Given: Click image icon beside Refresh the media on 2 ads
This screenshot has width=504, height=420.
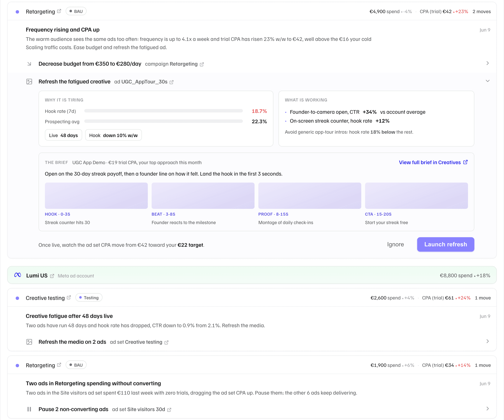Looking at the screenshot, I should 29,342.
